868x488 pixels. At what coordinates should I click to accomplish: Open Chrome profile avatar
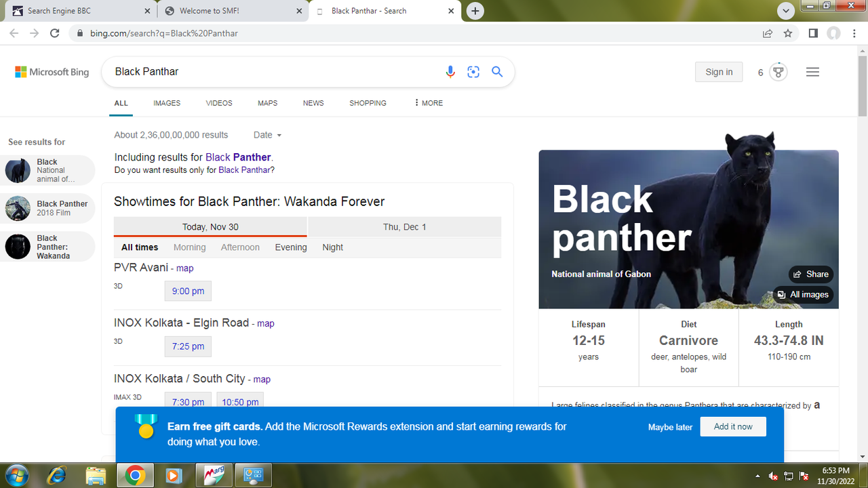pyautogui.click(x=833, y=33)
